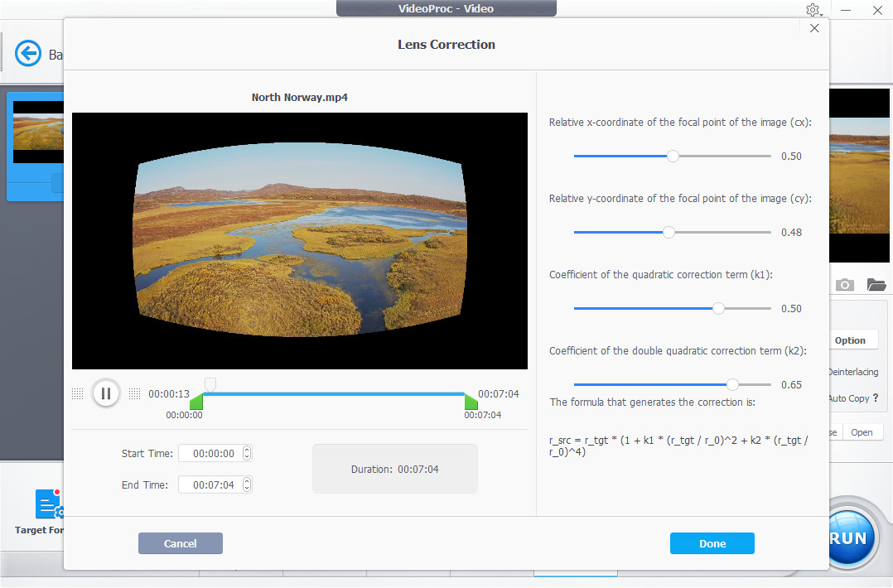Click the preview thumbnail in main window right panel

pos(859,176)
